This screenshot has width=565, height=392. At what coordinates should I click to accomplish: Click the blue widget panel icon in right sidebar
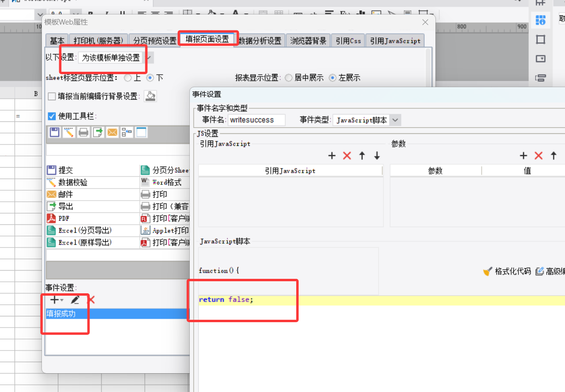540,20
